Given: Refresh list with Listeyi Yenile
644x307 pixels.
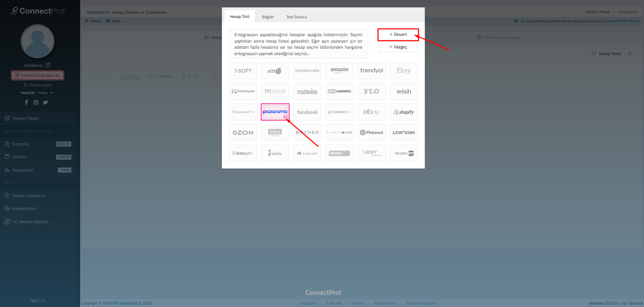Looking at the screenshot, I should tap(606, 54).
